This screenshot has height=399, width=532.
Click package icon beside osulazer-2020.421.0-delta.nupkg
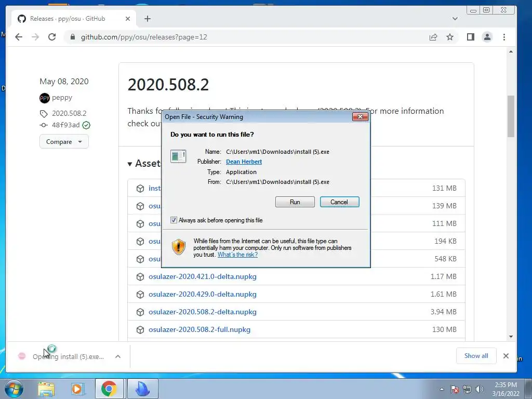coord(140,277)
